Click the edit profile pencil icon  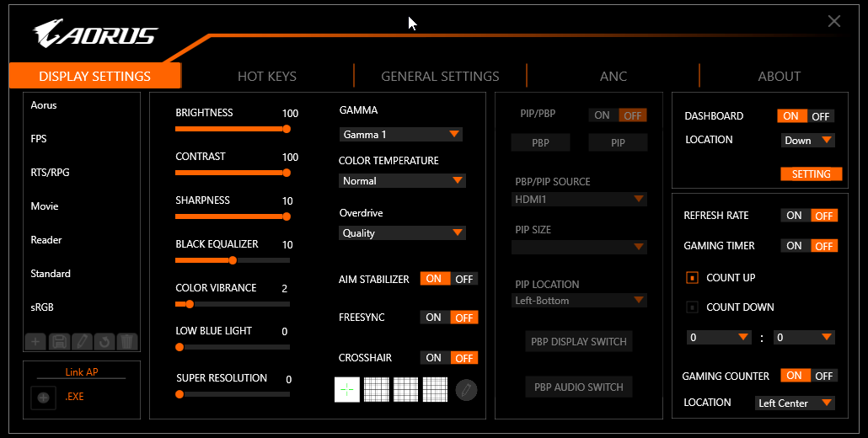[x=82, y=341]
